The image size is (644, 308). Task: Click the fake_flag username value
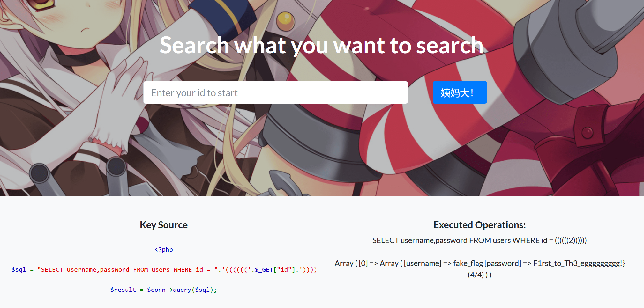point(468,263)
